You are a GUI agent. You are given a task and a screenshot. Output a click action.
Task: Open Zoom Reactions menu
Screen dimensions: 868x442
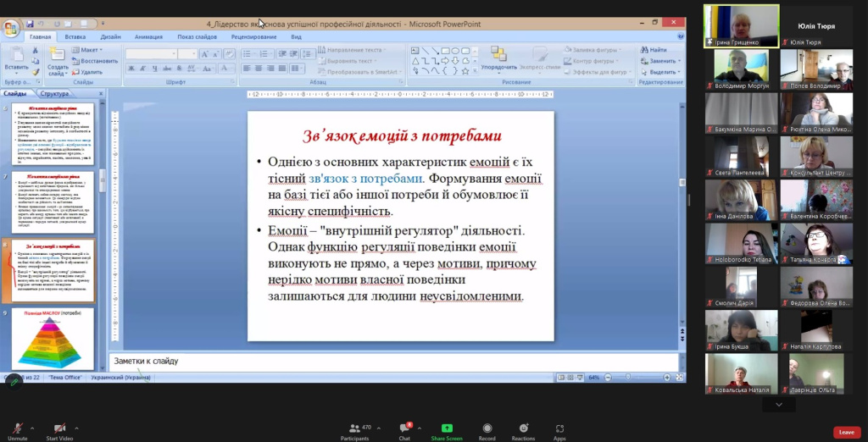tap(523, 431)
